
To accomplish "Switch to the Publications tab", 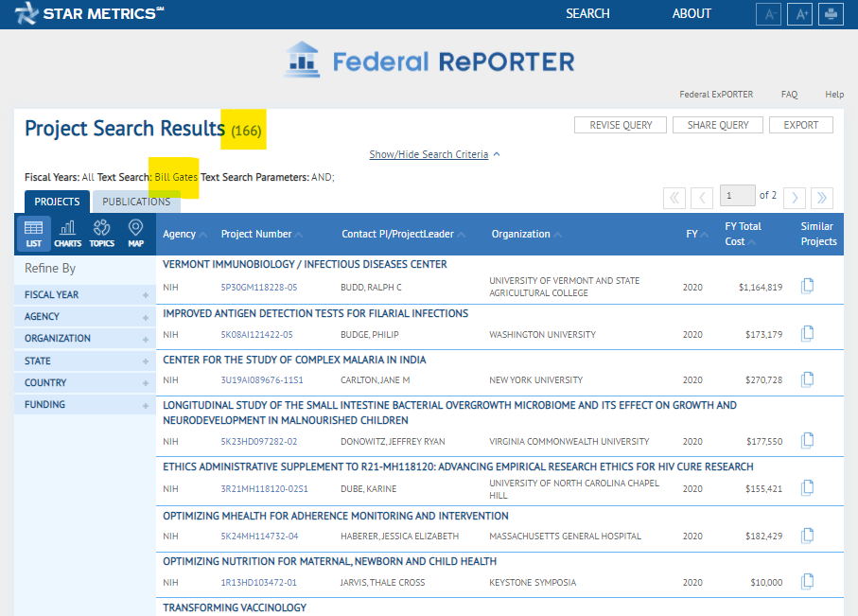I will pyautogui.click(x=136, y=202).
